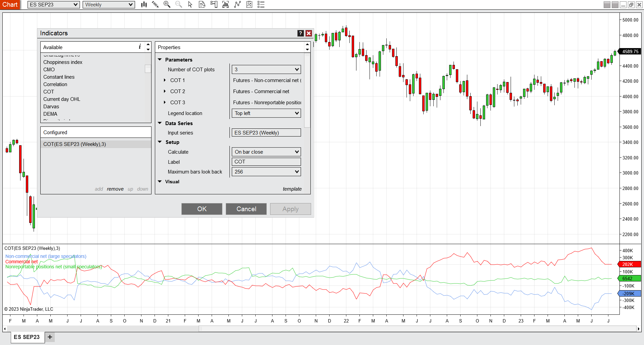Open the Weekly interval dropdown

pos(109,4)
